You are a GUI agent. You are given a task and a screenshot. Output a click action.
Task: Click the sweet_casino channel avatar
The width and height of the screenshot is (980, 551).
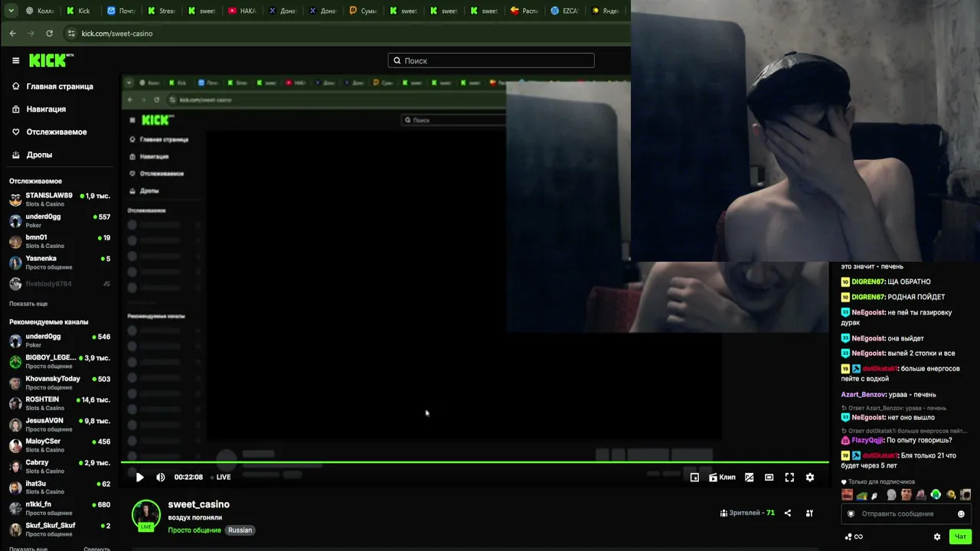click(x=145, y=515)
